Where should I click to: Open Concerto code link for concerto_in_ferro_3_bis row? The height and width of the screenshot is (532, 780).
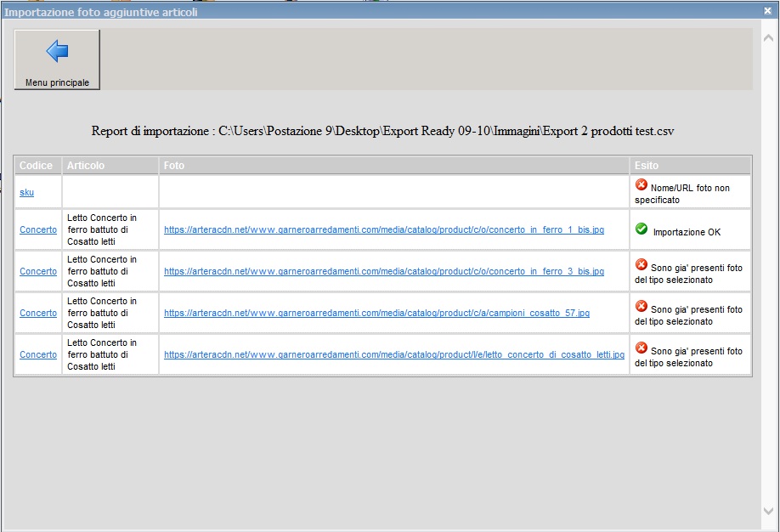coord(38,271)
